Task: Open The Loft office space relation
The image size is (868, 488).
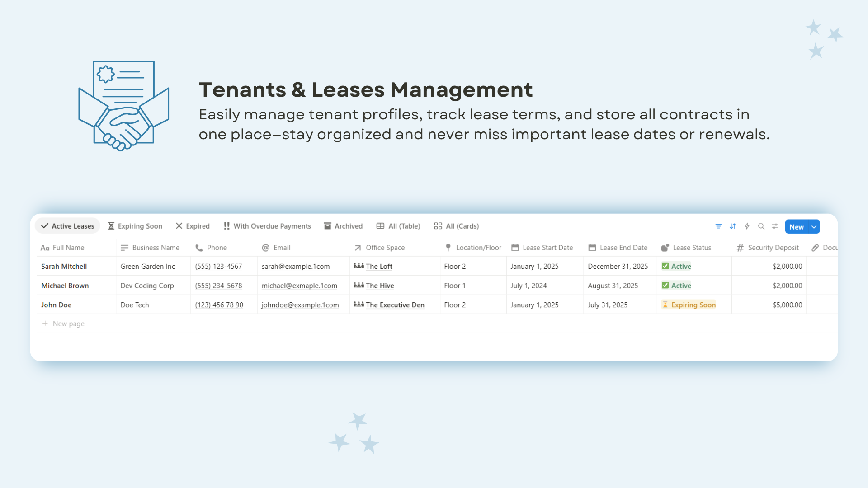Action: tap(373, 267)
